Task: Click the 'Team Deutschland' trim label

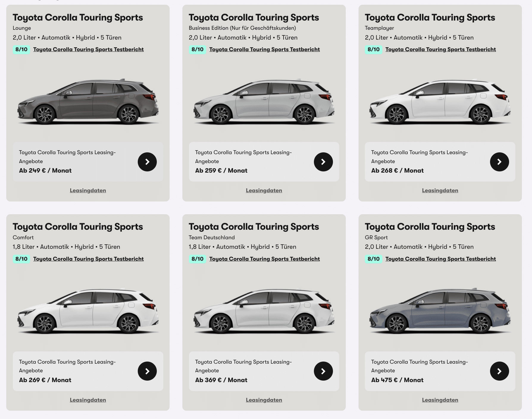Action: tap(212, 237)
